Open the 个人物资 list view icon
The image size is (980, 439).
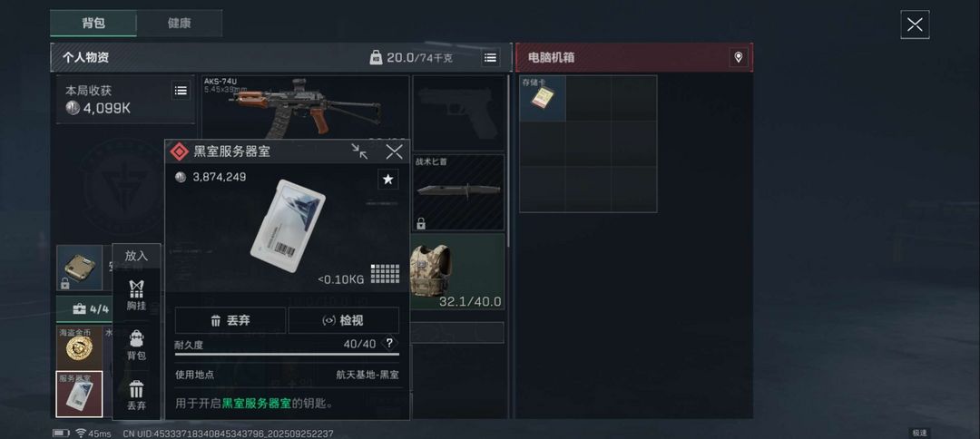(491, 57)
